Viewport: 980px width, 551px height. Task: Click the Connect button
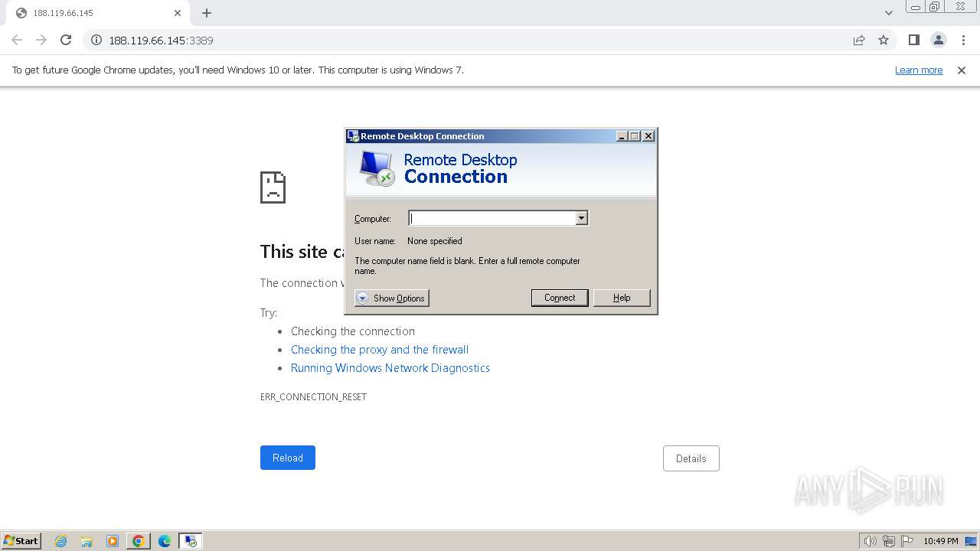560,298
